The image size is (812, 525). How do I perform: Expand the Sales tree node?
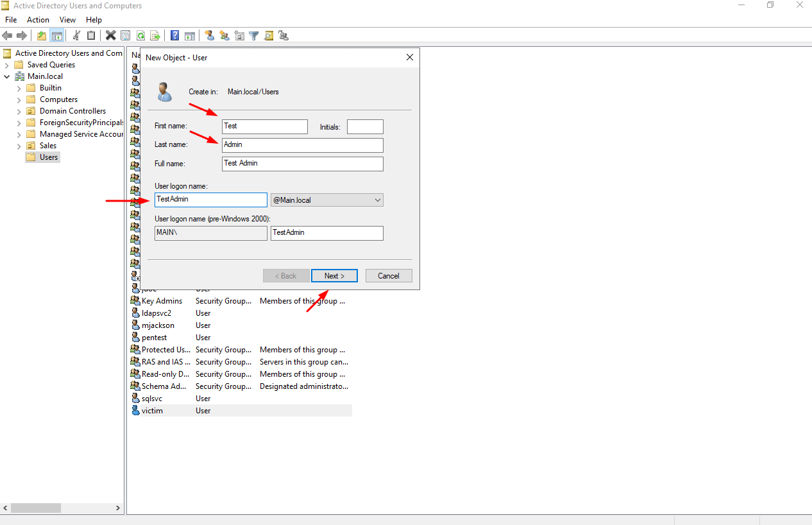pyautogui.click(x=19, y=146)
